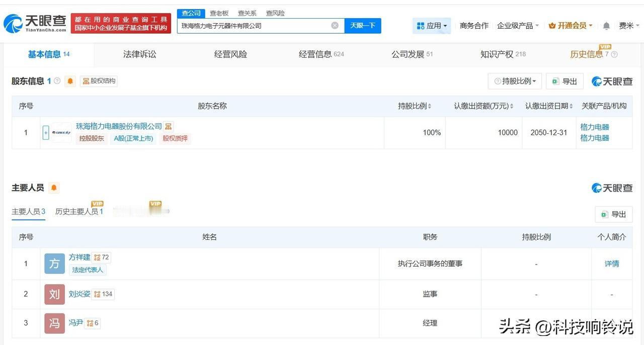The height and width of the screenshot is (345, 644).
Task: Open the 商务合作 link
Action: click(474, 26)
